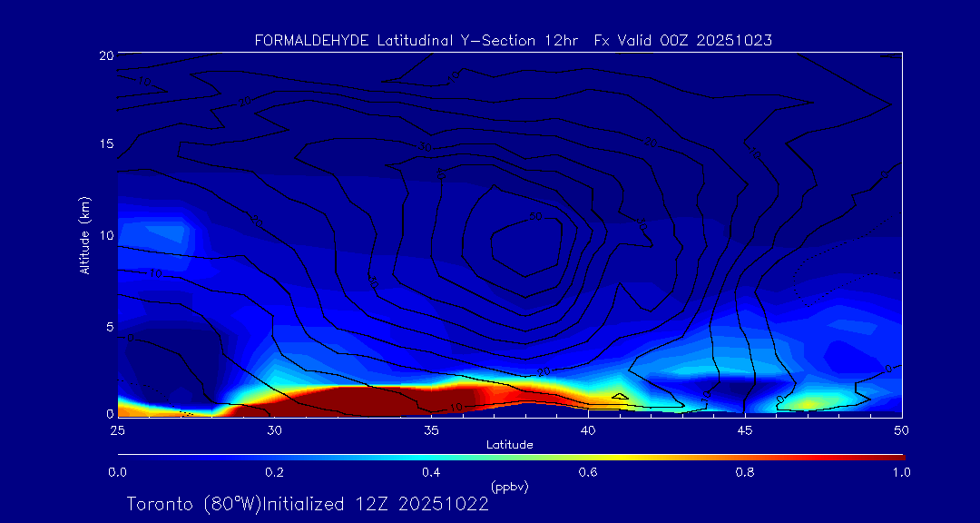The height and width of the screenshot is (523, 980).
Task: Click the Altitude (km) y-axis label
Action: 84,235
